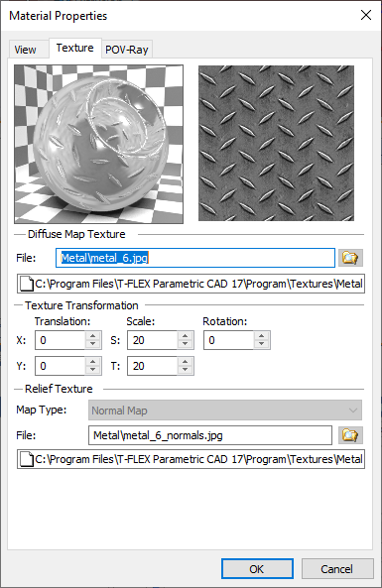The height and width of the screenshot is (588, 382).
Task: Click the diamond plate texture thumbnail
Action: coord(276,143)
